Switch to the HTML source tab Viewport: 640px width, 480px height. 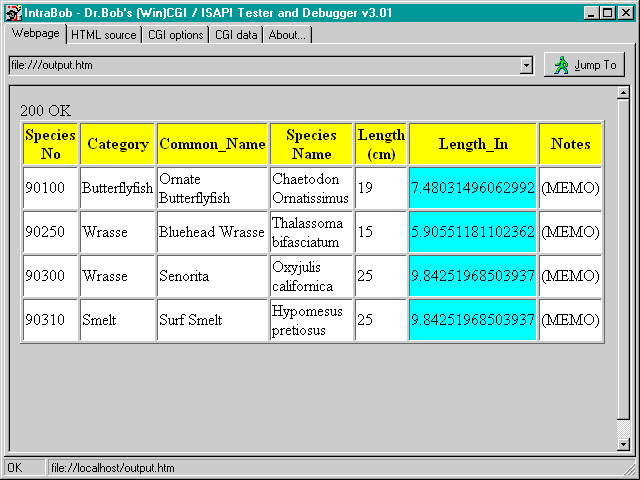coord(104,35)
